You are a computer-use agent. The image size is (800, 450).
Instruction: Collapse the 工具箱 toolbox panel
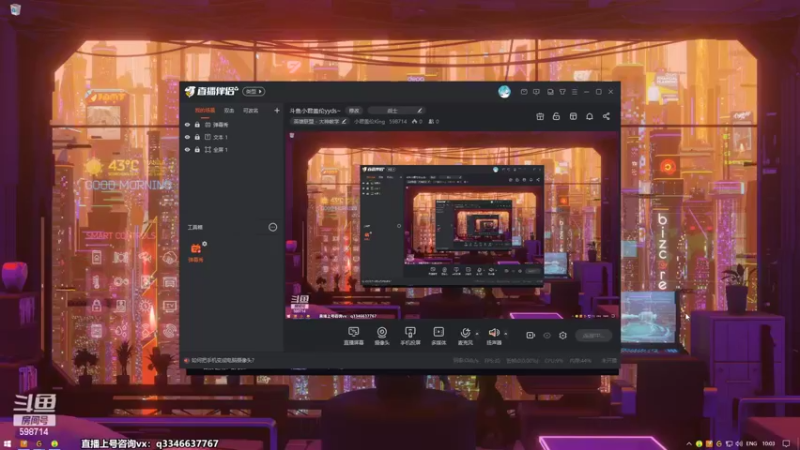(273, 227)
